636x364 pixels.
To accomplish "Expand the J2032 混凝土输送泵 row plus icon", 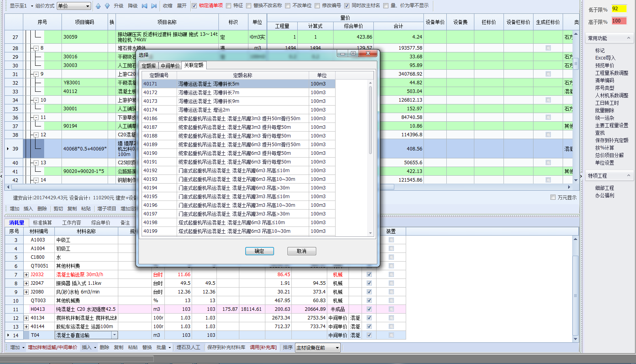I will [x=26, y=275].
